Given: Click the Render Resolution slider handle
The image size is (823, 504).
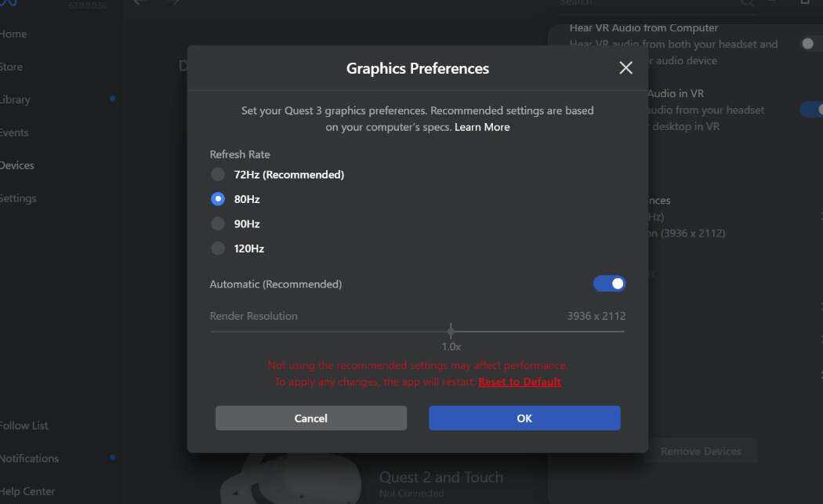Looking at the screenshot, I should [x=451, y=331].
